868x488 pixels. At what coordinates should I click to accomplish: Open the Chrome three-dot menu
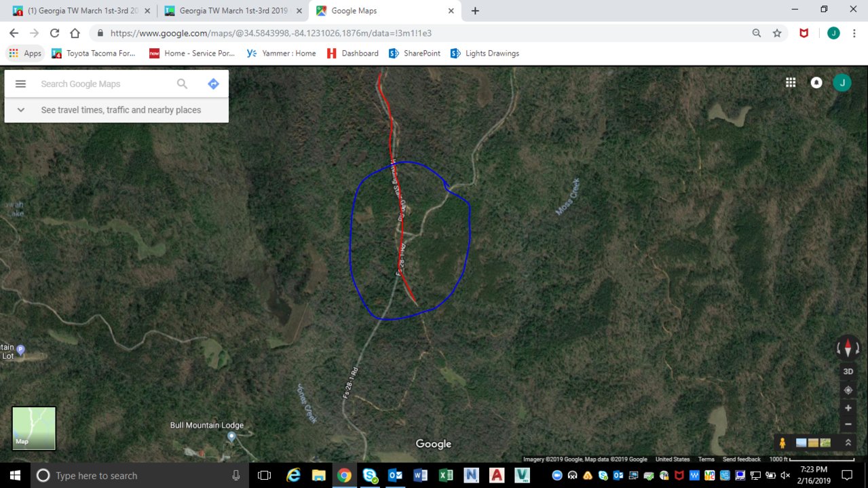point(854,33)
